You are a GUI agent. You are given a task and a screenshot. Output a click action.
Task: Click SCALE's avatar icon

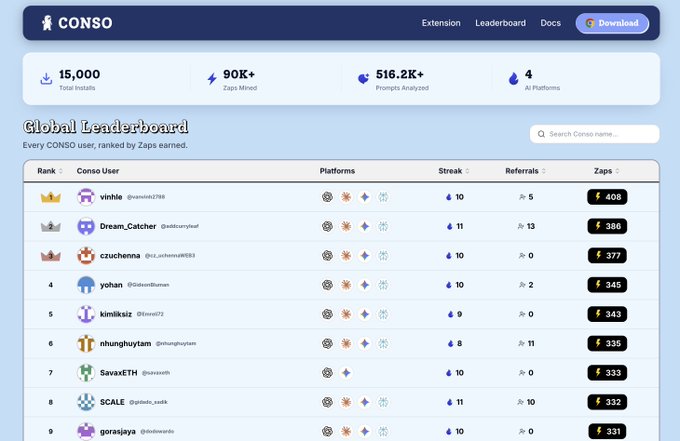(x=86, y=402)
